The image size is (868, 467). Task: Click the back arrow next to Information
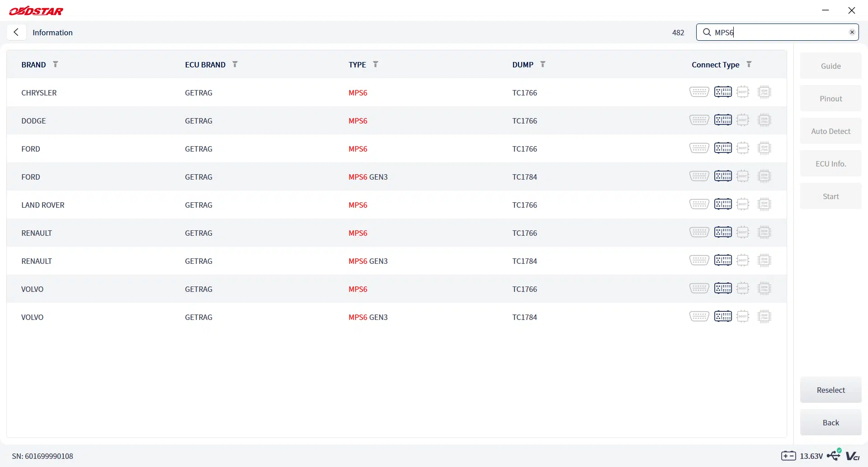tap(16, 32)
